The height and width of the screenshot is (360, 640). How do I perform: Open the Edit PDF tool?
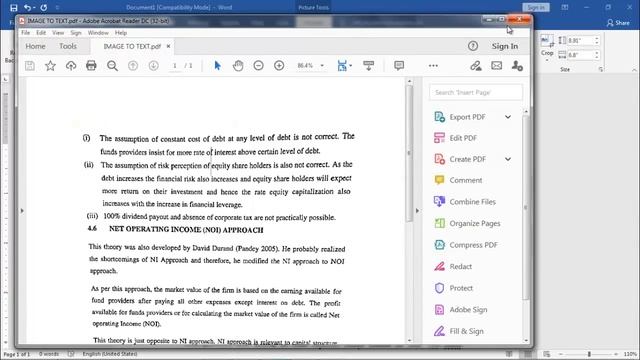pos(463,138)
